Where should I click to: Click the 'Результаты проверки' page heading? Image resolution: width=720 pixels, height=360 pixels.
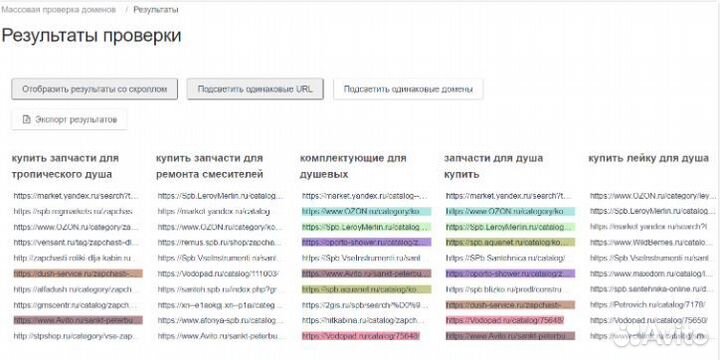[91, 36]
